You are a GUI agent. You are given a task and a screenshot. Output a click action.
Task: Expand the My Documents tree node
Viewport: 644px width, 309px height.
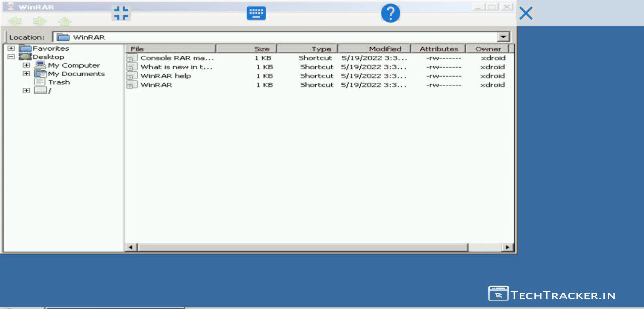(26, 74)
